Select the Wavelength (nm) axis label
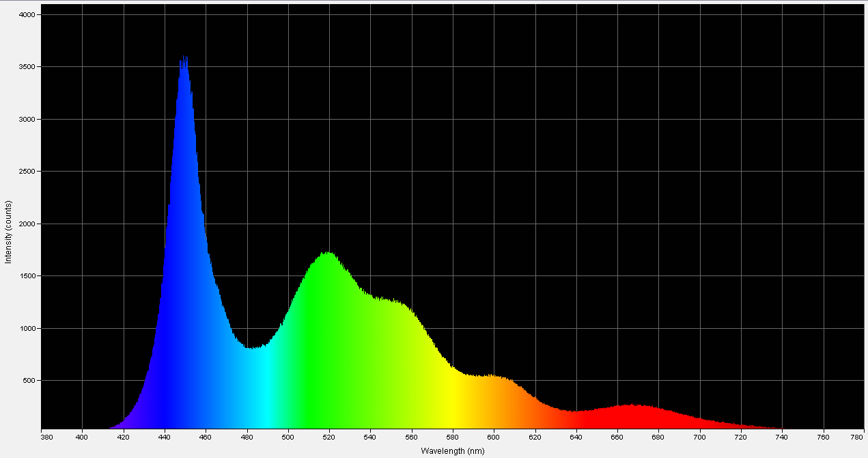Screen dimensions: 868x458 click(453, 450)
